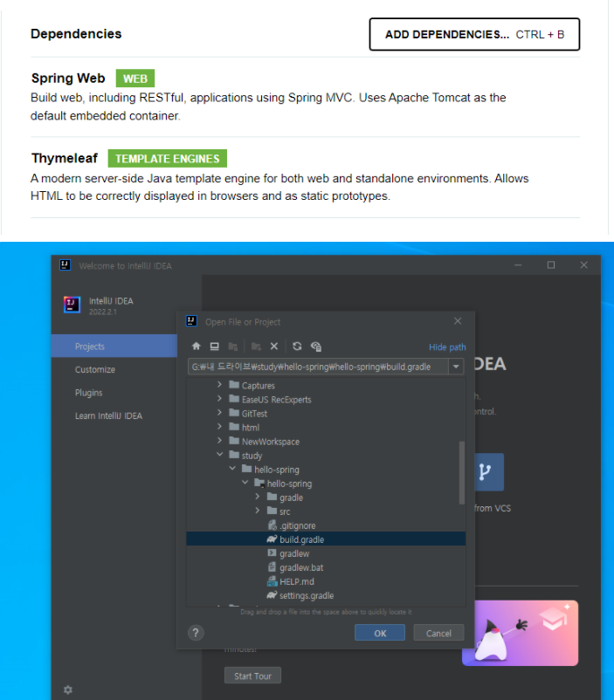Select the HELP.md file
Image resolution: width=614 pixels, height=700 pixels.
(326, 581)
